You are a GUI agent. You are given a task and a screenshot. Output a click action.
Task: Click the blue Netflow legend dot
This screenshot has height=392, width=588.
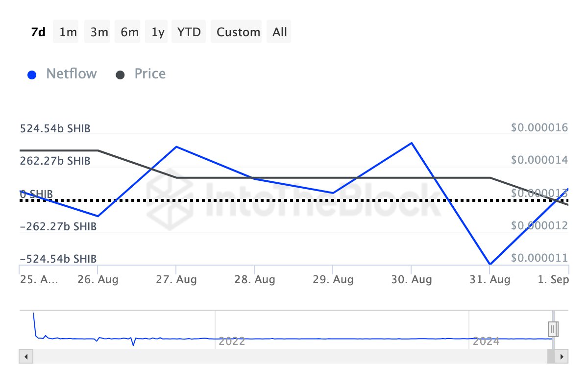click(32, 75)
